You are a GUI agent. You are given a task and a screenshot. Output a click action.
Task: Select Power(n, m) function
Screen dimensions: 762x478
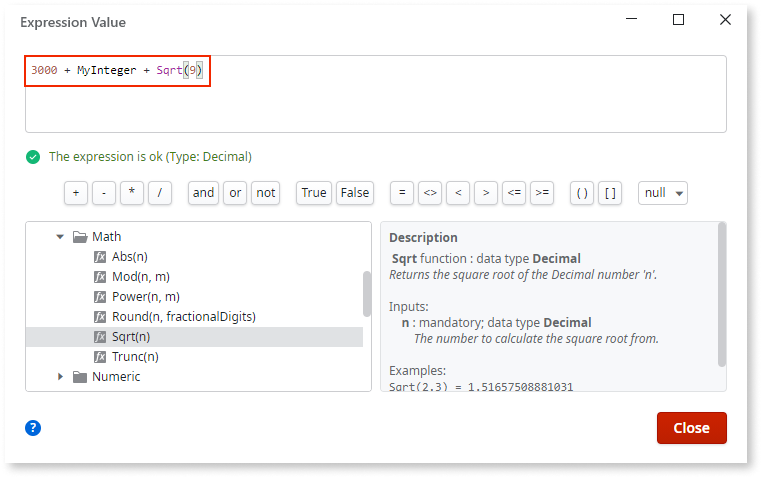click(146, 296)
